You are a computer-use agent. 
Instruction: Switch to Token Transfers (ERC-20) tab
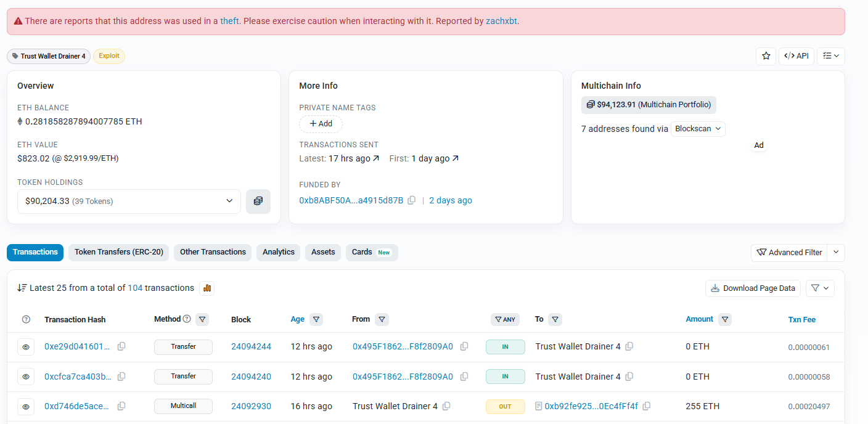tap(119, 252)
